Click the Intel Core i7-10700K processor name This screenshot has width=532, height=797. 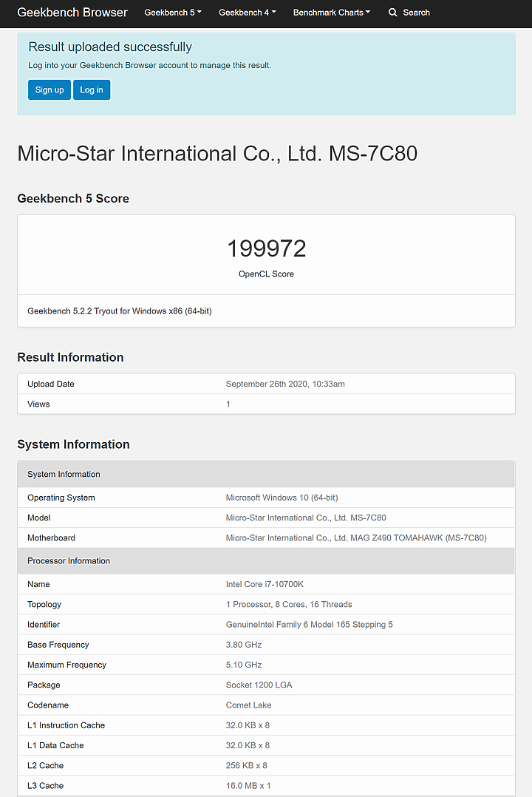tap(265, 584)
